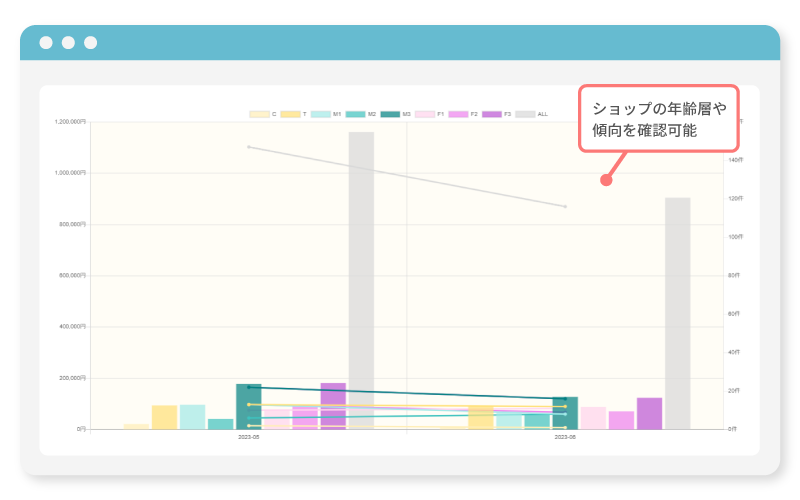Click the M3 line data point for 2023-06
This screenshot has height=500, width=800.
point(565,399)
